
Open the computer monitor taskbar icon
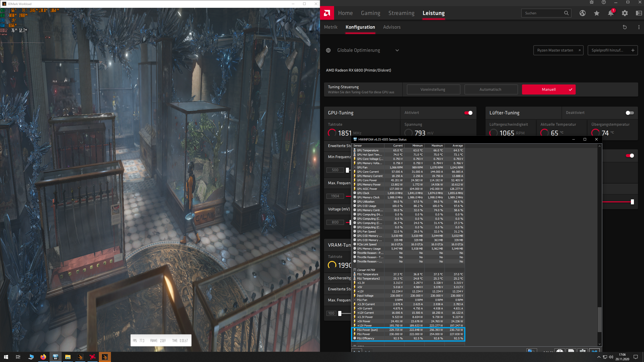tap(31, 357)
